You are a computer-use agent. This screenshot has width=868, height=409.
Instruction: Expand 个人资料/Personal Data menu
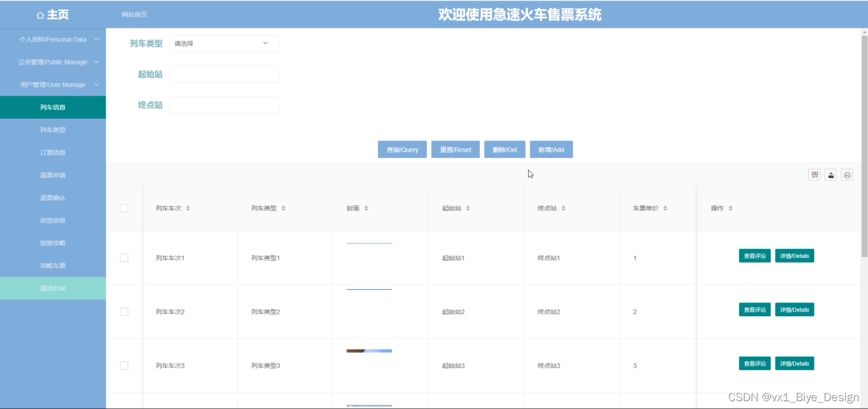53,39
